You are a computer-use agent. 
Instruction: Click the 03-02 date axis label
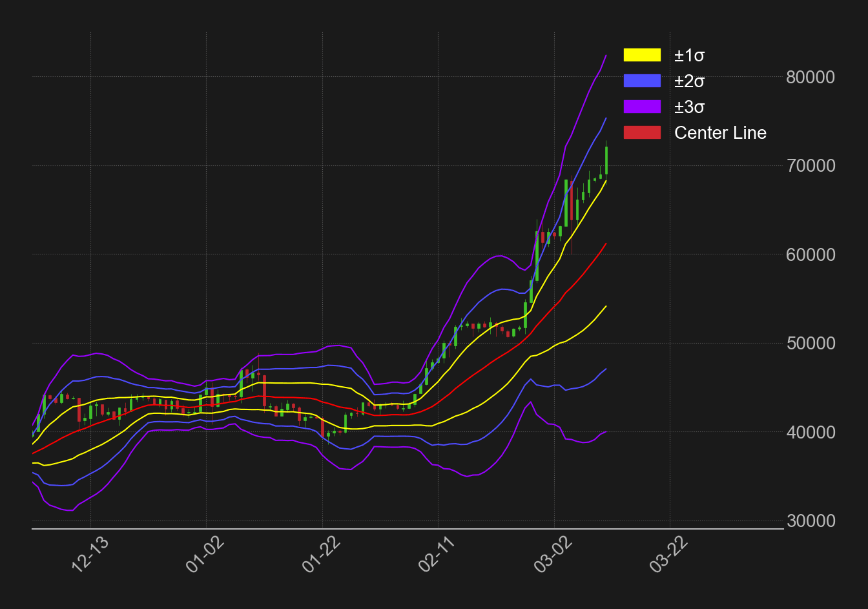552,554
